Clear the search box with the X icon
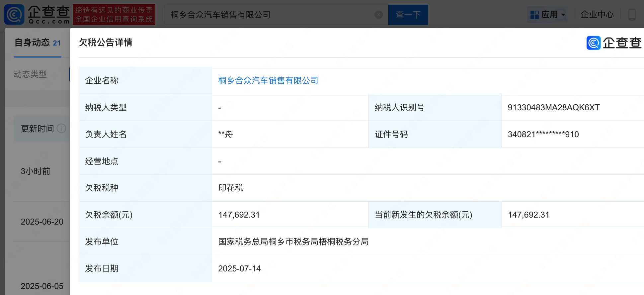The height and width of the screenshot is (295, 644). 378,15
